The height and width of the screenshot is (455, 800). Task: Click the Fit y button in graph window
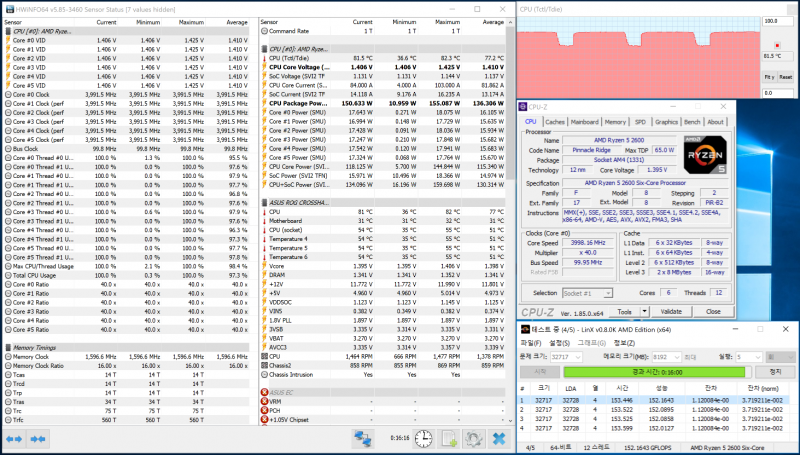[x=769, y=77]
